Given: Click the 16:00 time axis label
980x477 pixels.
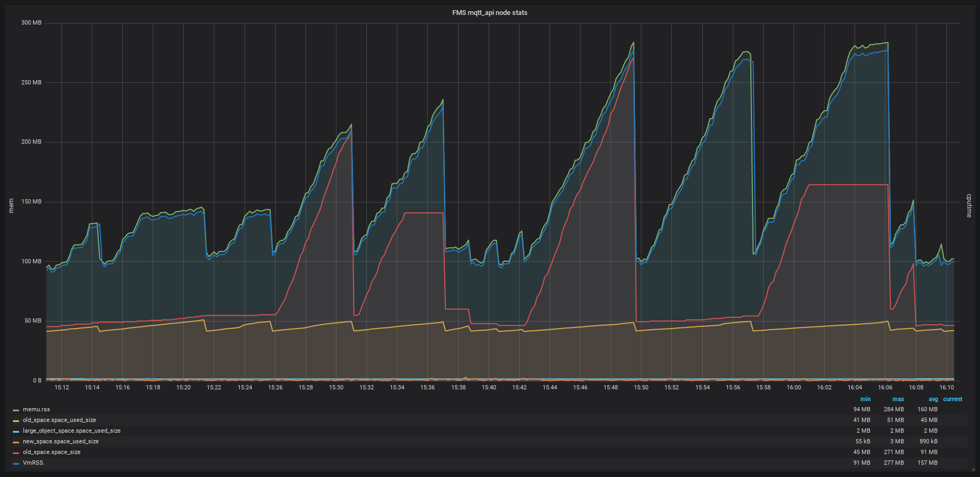Looking at the screenshot, I should [x=794, y=388].
